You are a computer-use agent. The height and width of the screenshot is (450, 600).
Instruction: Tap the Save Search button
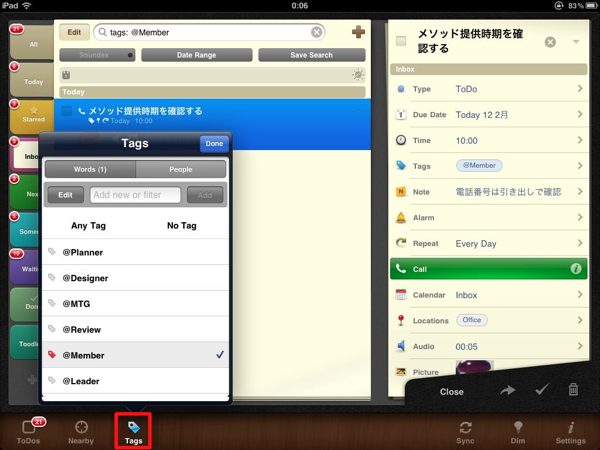point(312,55)
